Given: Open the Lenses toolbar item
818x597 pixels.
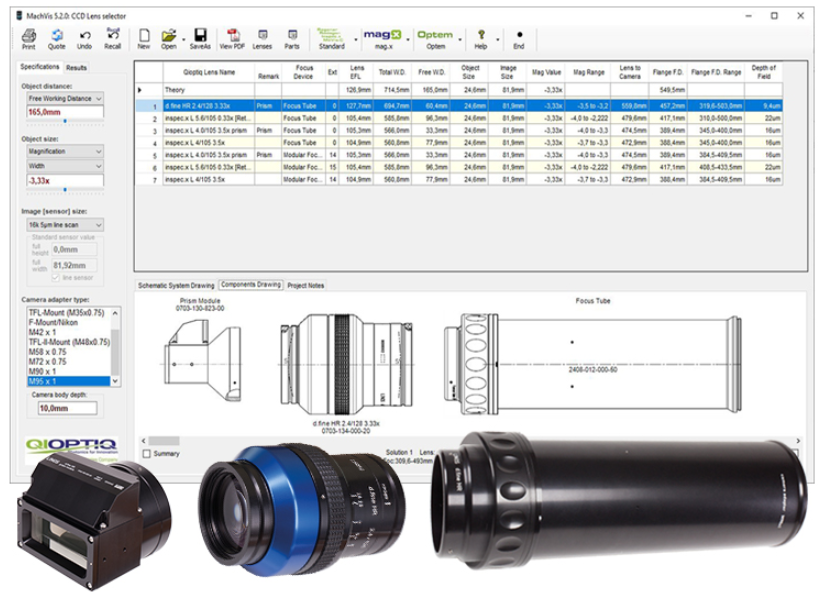Looking at the screenshot, I should [x=262, y=39].
